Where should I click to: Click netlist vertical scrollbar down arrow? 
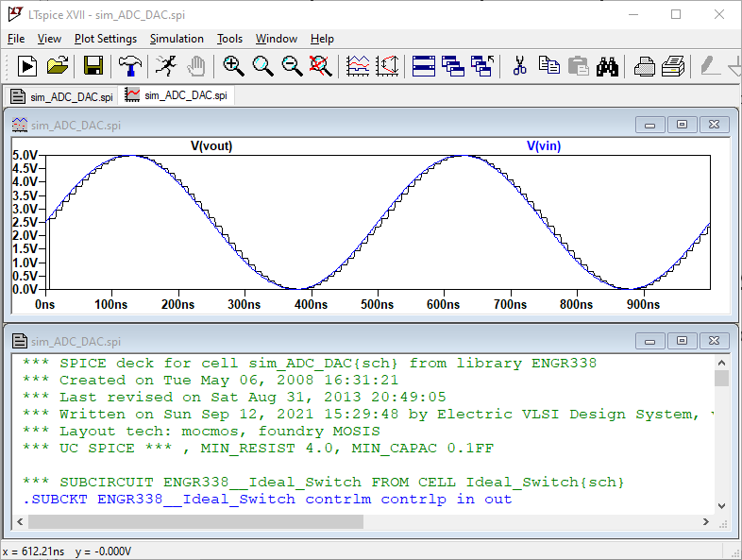coord(721,506)
